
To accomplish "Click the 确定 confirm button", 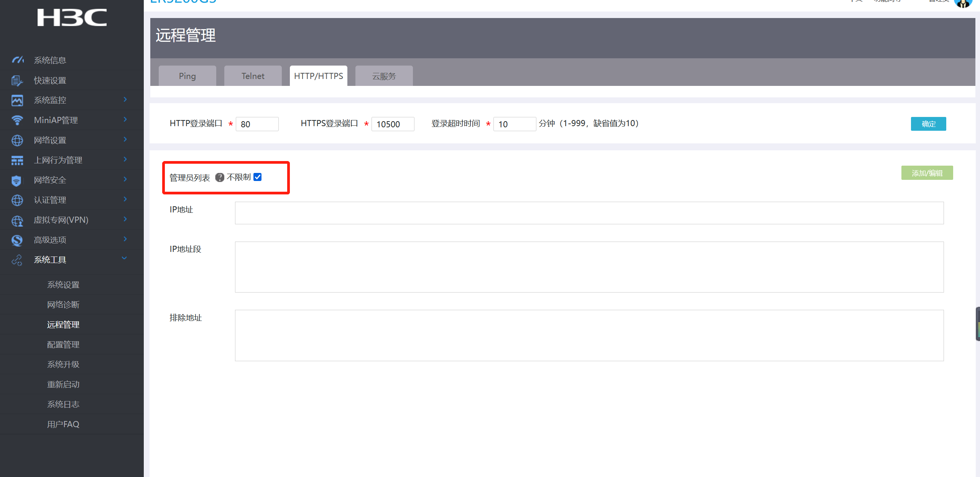I will coord(928,124).
